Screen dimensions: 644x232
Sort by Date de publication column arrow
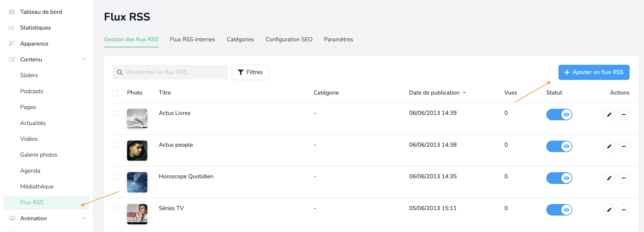point(464,93)
